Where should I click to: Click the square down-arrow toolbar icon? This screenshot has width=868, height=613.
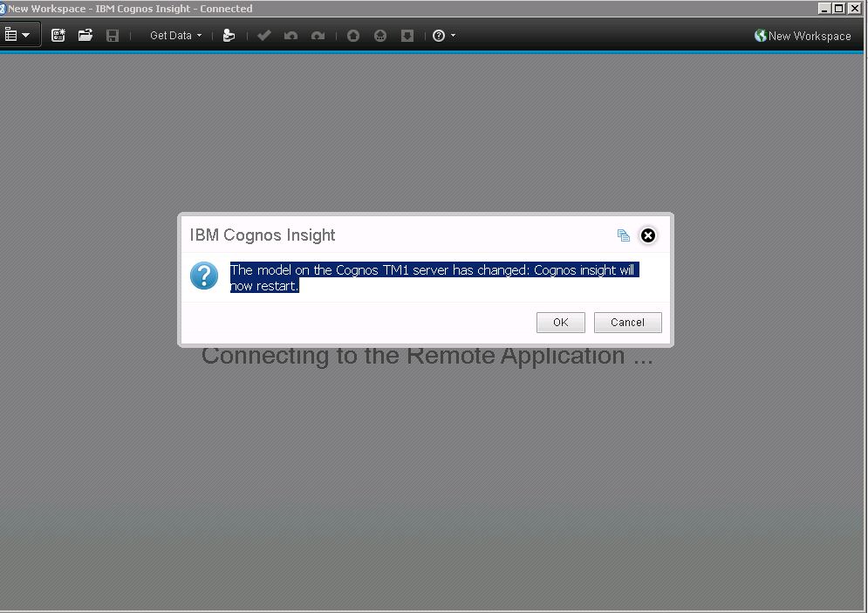[407, 36]
